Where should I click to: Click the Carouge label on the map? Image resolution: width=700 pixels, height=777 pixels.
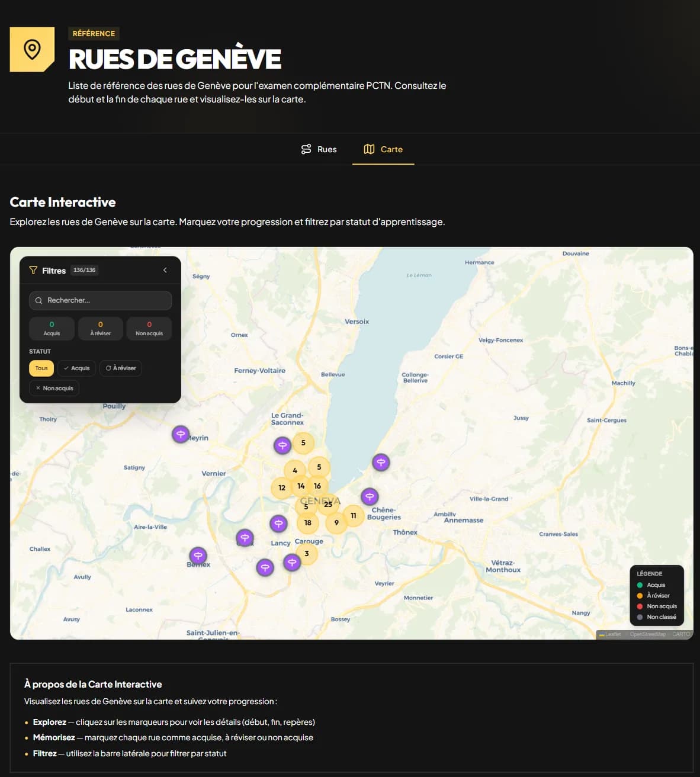(309, 541)
